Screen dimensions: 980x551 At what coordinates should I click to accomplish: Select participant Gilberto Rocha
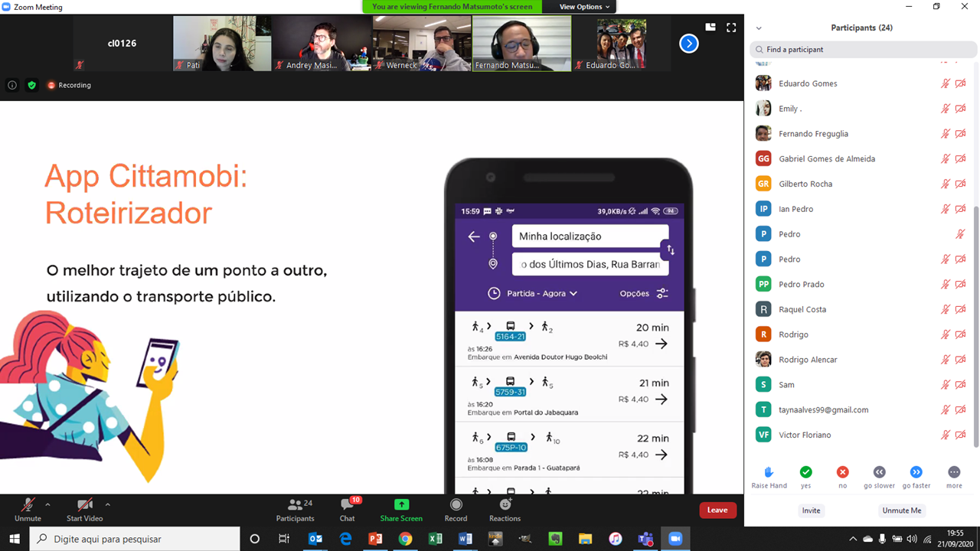pos(861,184)
